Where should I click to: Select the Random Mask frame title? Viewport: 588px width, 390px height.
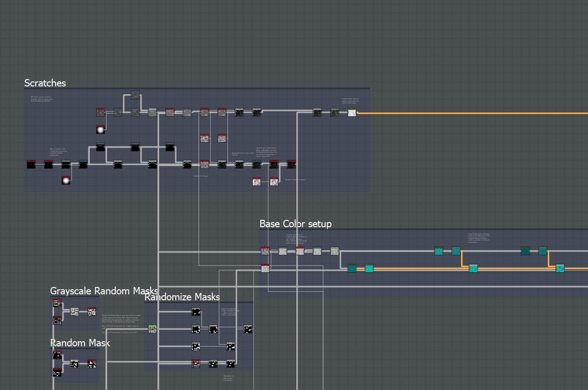coord(80,343)
